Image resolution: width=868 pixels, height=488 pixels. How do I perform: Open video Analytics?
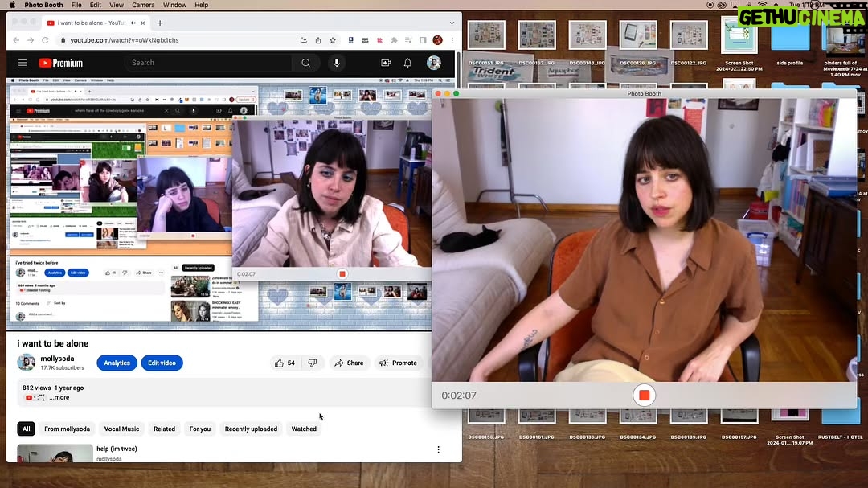[117, 363]
